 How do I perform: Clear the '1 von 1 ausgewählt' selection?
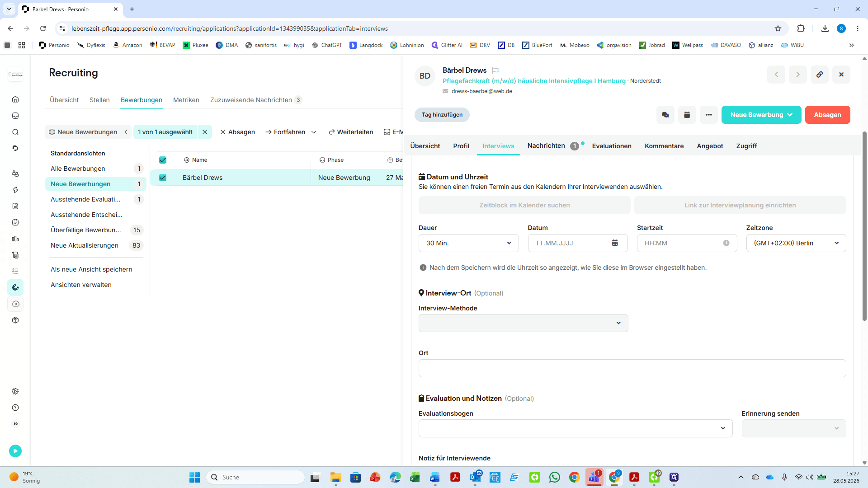click(205, 132)
